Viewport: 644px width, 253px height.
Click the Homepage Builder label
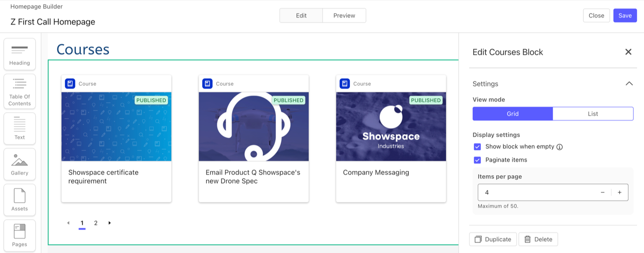tap(37, 7)
